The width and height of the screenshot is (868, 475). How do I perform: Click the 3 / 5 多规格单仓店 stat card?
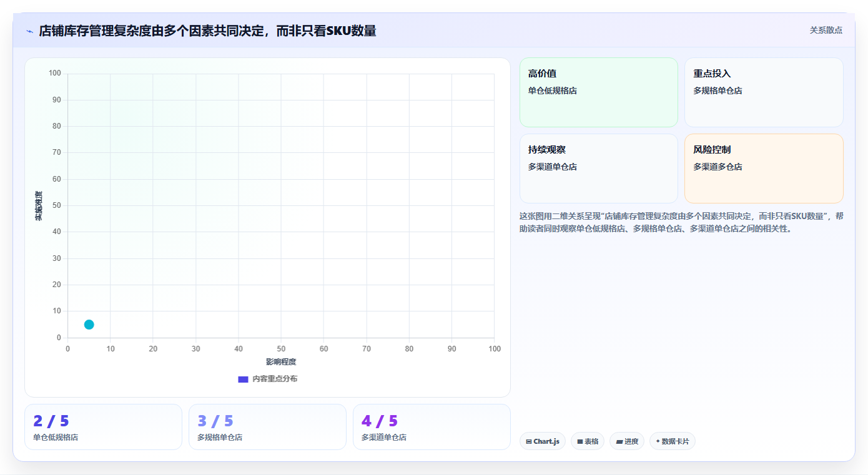[267, 427]
